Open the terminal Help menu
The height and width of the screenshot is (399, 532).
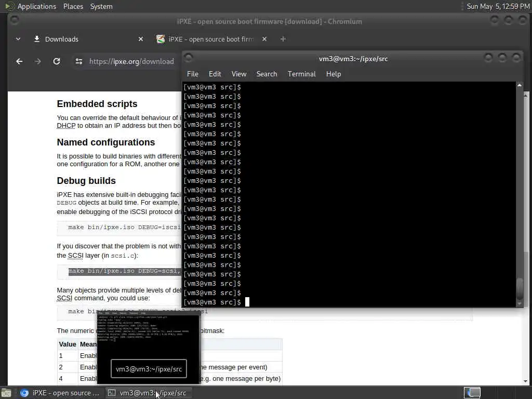click(x=334, y=74)
